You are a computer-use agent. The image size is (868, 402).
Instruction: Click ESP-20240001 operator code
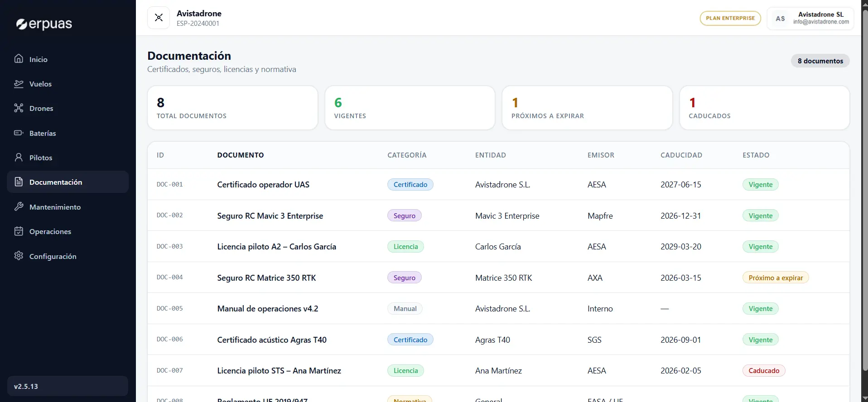(x=198, y=24)
